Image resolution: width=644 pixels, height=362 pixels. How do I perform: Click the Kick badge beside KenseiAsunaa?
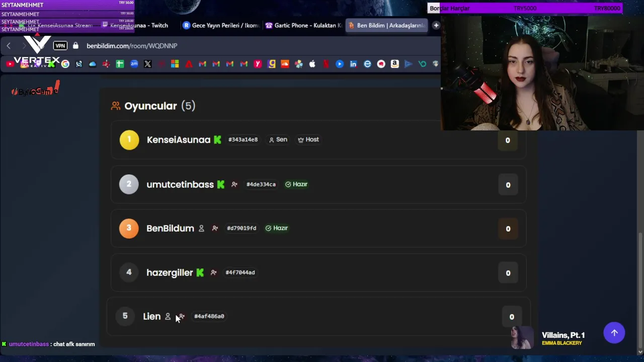tap(217, 140)
